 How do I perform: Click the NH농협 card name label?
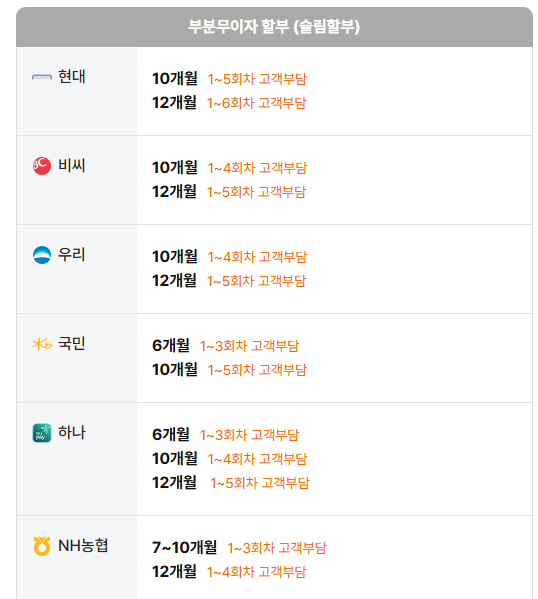click(x=83, y=545)
